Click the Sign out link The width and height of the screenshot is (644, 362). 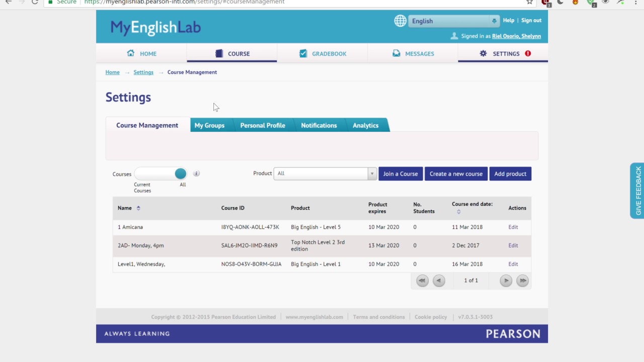click(531, 20)
